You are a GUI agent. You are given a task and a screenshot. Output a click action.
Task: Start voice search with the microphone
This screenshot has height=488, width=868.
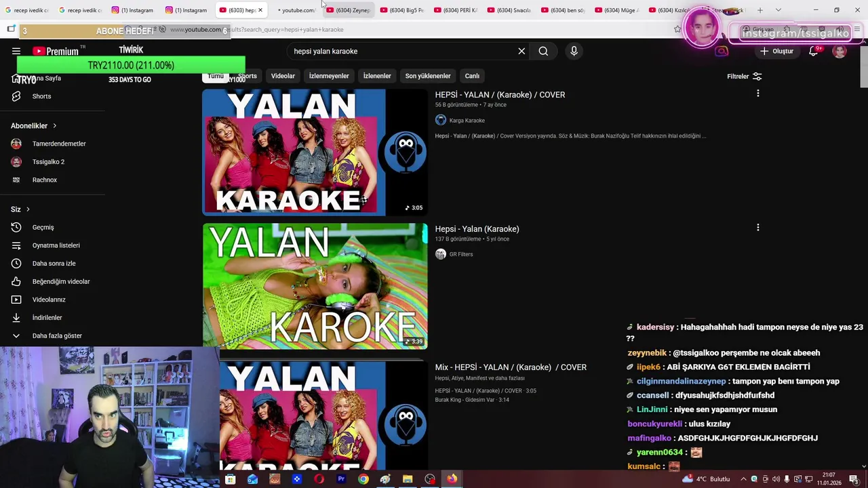(x=574, y=51)
